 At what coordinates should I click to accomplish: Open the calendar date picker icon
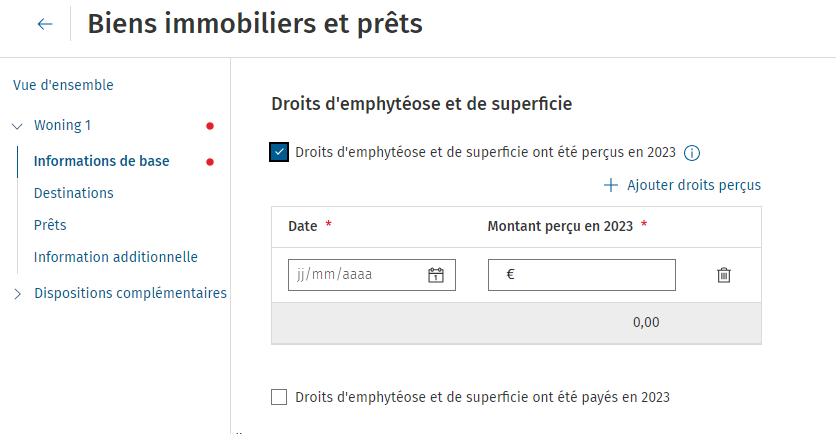point(436,275)
